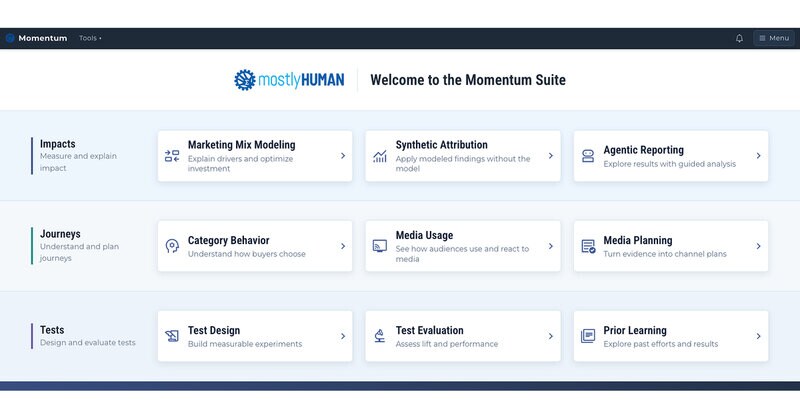Open Agentic Reporting title
The width and height of the screenshot is (800, 419).
pos(643,150)
